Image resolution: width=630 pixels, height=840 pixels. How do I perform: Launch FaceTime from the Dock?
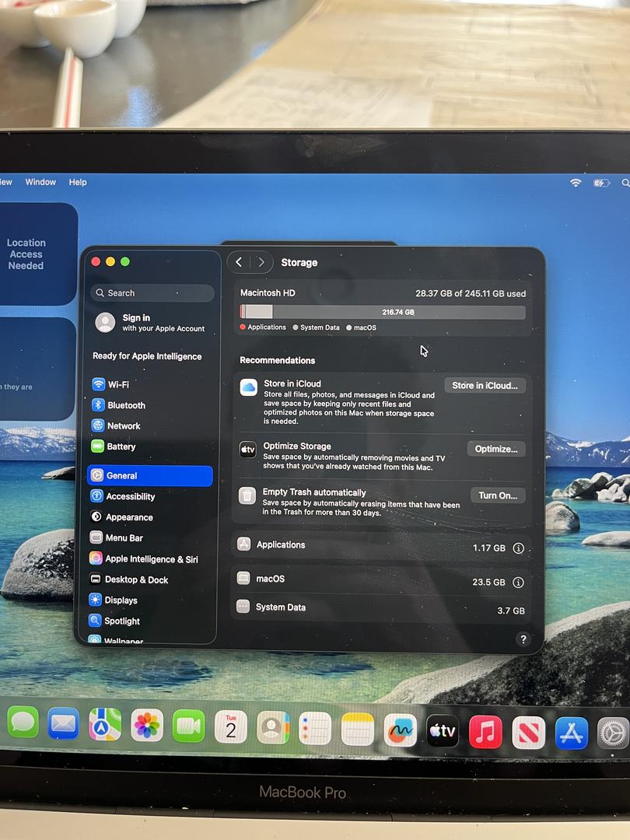pyautogui.click(x=188, y=726)
